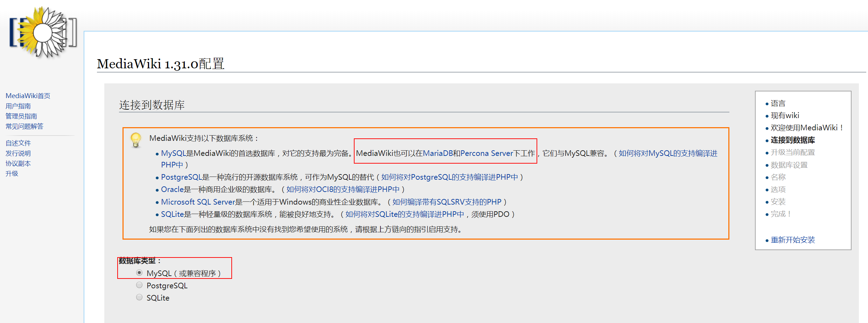Click the 选项 step text

(x=778, y=190)
